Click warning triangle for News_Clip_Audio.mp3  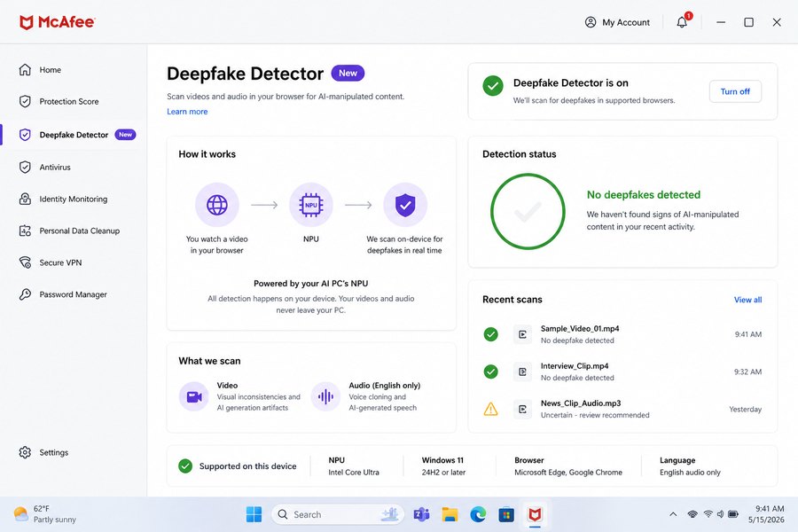tap(490, 409)
